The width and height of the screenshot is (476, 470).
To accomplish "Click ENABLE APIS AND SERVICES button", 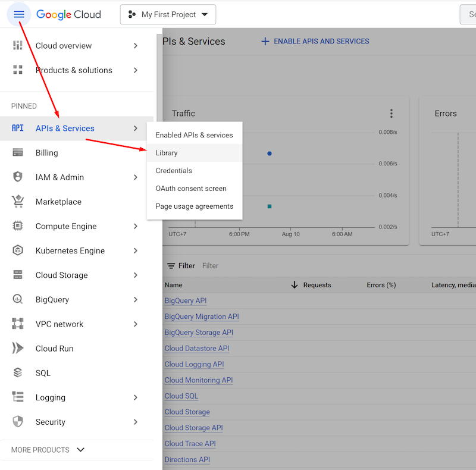I will [x=315, y=42].
